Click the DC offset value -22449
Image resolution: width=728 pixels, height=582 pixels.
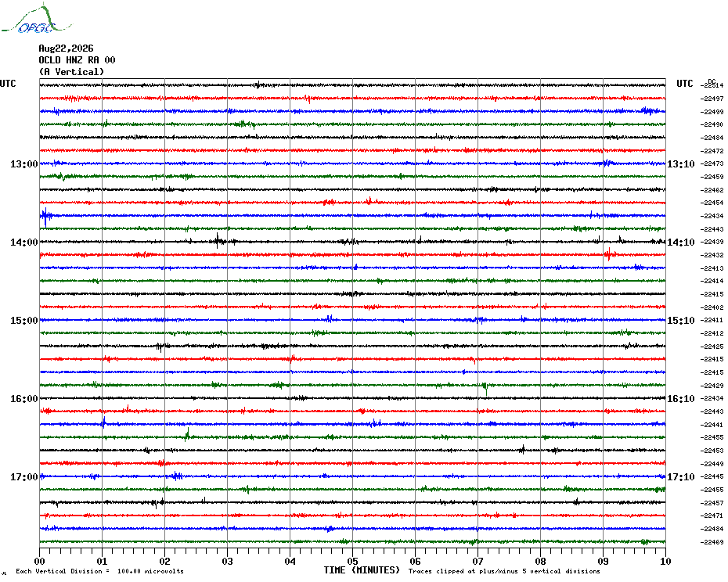(x=712, y=464)
